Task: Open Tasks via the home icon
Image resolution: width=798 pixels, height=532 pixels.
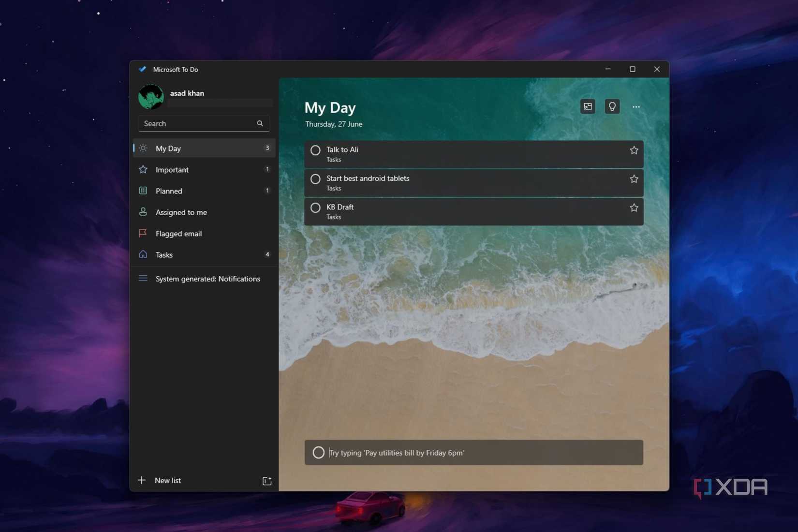Action: [143, 254]
